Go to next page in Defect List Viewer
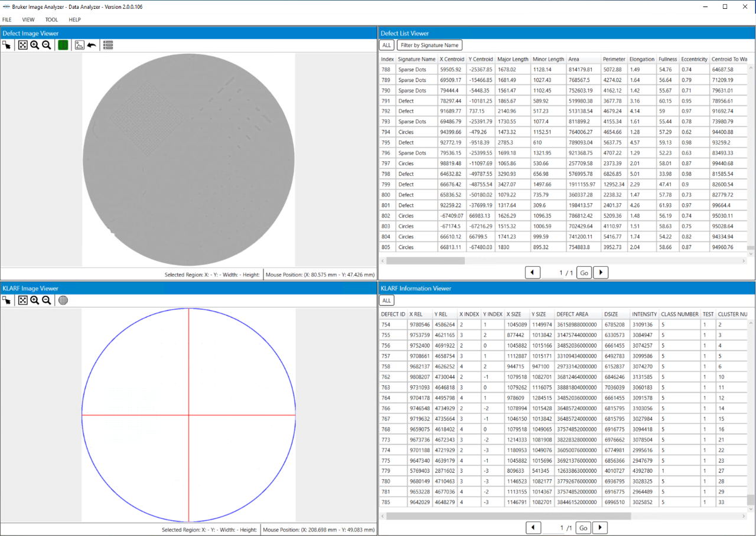Viewport: 756px width, 536px height. (600, 272)
